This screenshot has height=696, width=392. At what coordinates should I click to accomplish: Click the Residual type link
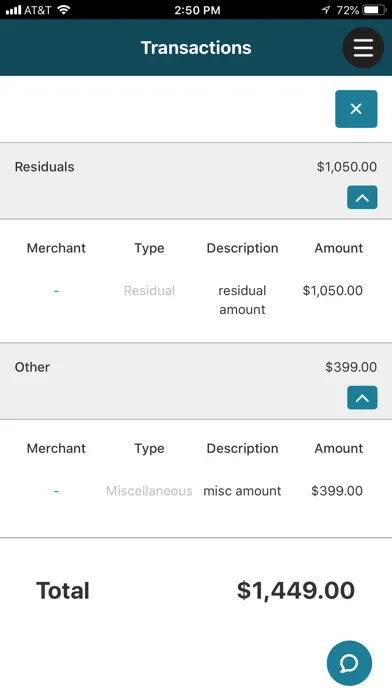(x=149, y=291)
